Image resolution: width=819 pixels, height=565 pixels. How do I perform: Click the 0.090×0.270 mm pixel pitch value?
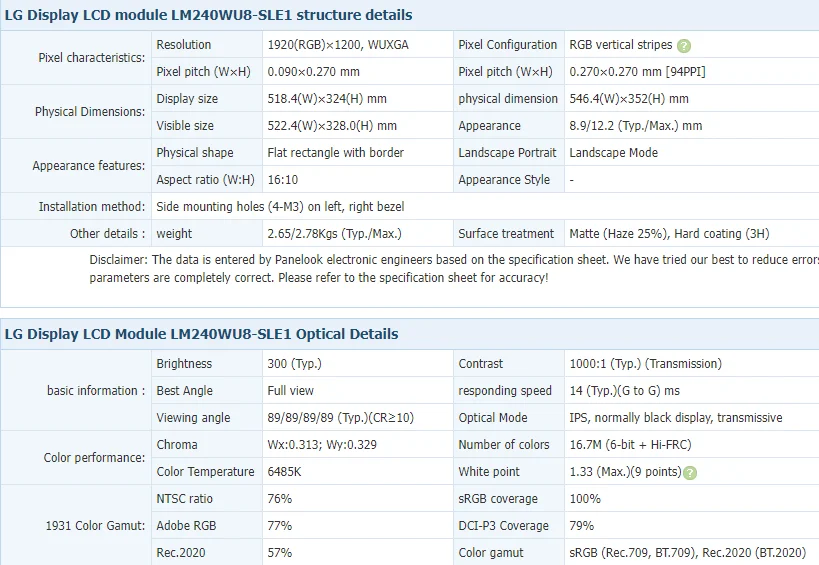pyautogui.click(x=313, y=72)
